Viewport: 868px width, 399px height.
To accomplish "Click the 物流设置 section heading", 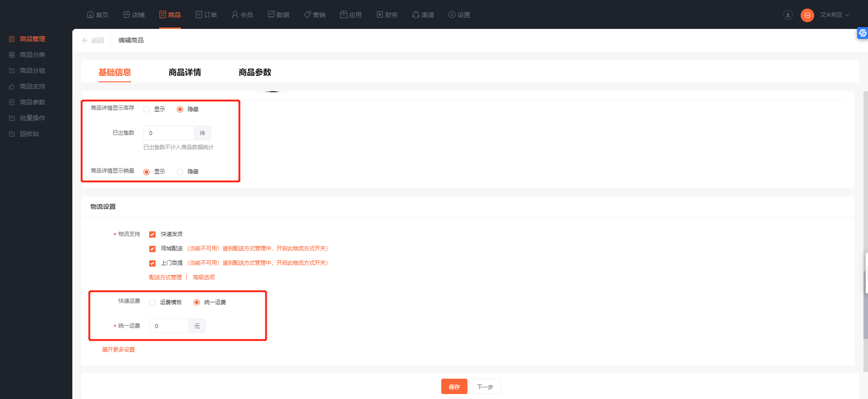I will pos(103,207).
